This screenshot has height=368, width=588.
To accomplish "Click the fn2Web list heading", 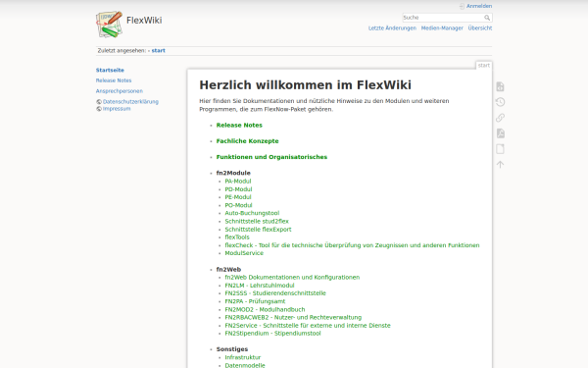I will [228, 270].
